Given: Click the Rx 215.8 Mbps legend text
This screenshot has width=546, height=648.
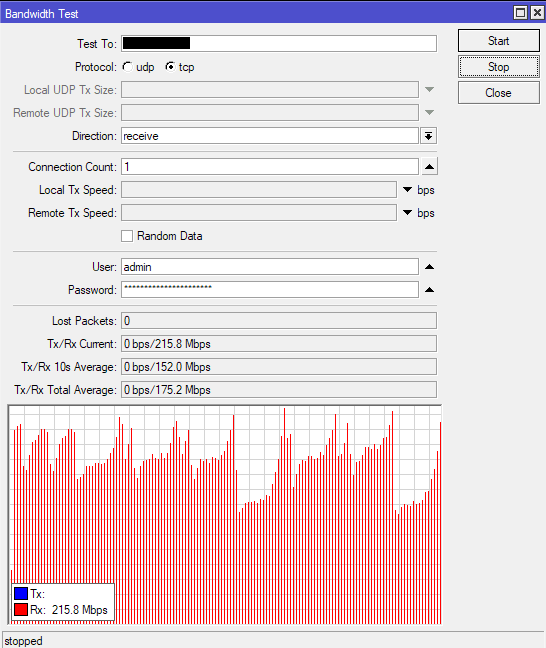Looking at the screenshot, I should pos(69,610).
